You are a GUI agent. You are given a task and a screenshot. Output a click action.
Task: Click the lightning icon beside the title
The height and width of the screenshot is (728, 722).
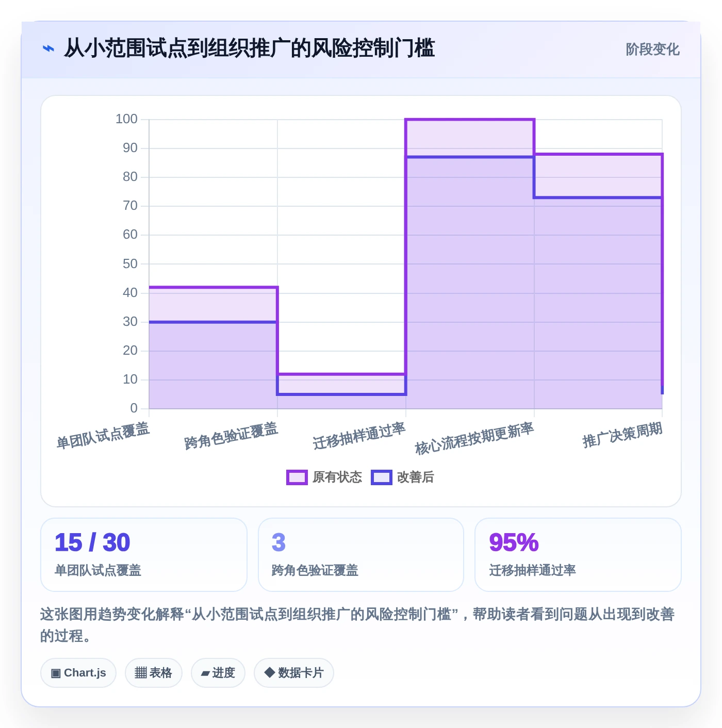48,49
